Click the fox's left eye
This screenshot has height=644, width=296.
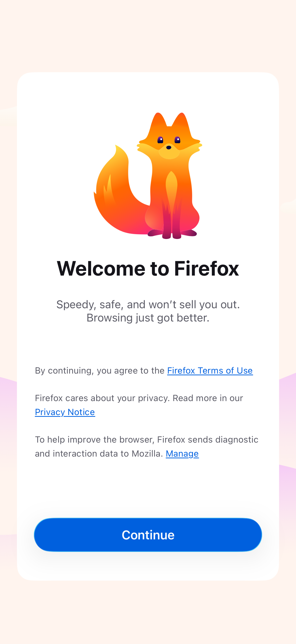[160, 140]
